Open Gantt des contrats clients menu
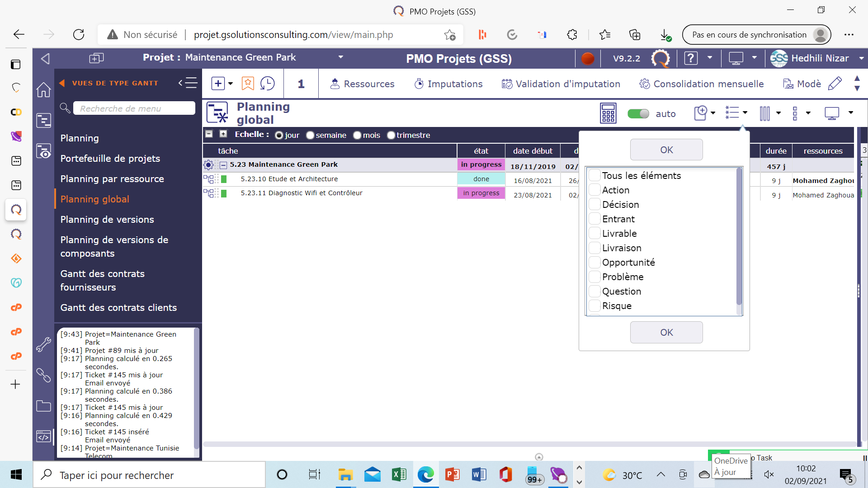The image size is (868, 488). (118, 308)
